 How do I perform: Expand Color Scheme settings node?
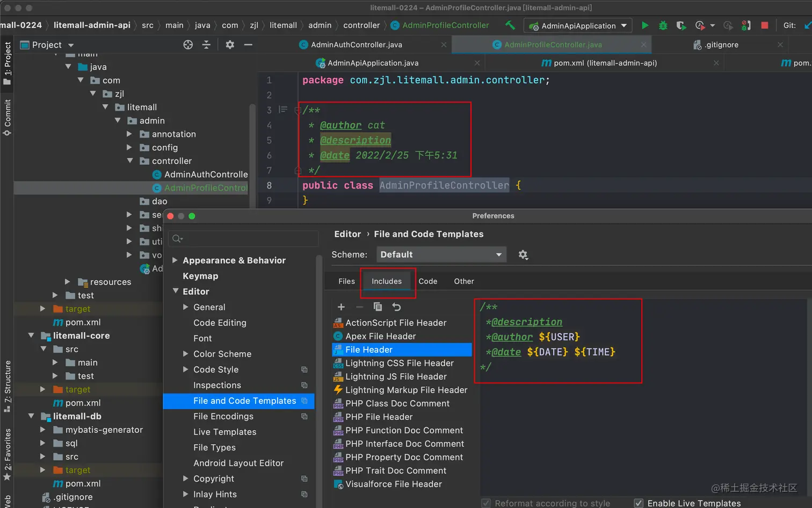186,353
